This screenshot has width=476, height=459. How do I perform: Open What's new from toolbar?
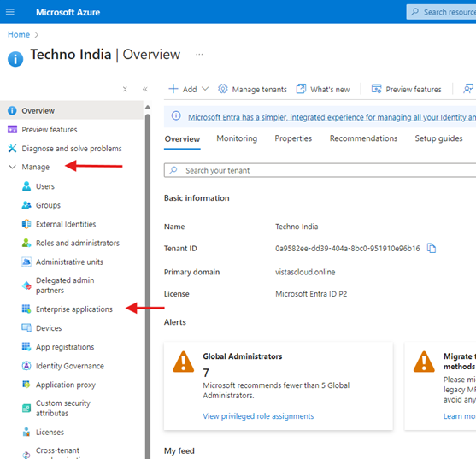coord(323,89)
